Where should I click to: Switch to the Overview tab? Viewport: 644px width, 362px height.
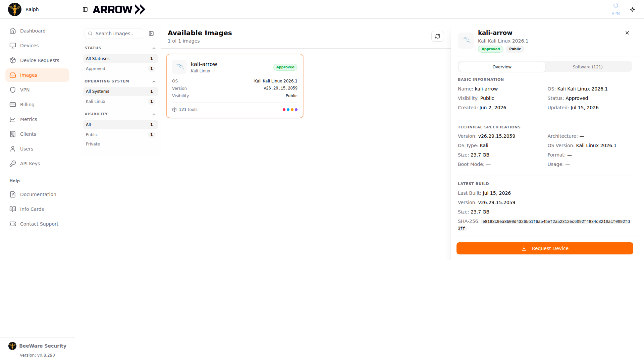click(502, 67)
